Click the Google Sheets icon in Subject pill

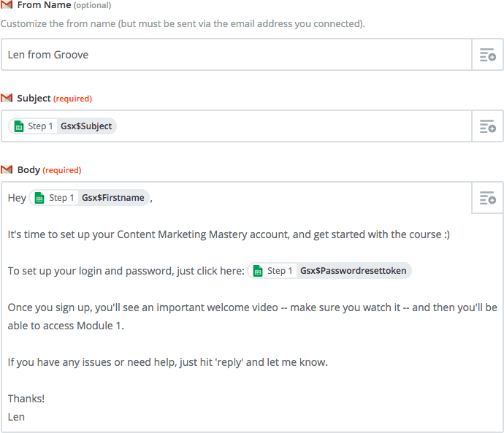click(18, 126)
